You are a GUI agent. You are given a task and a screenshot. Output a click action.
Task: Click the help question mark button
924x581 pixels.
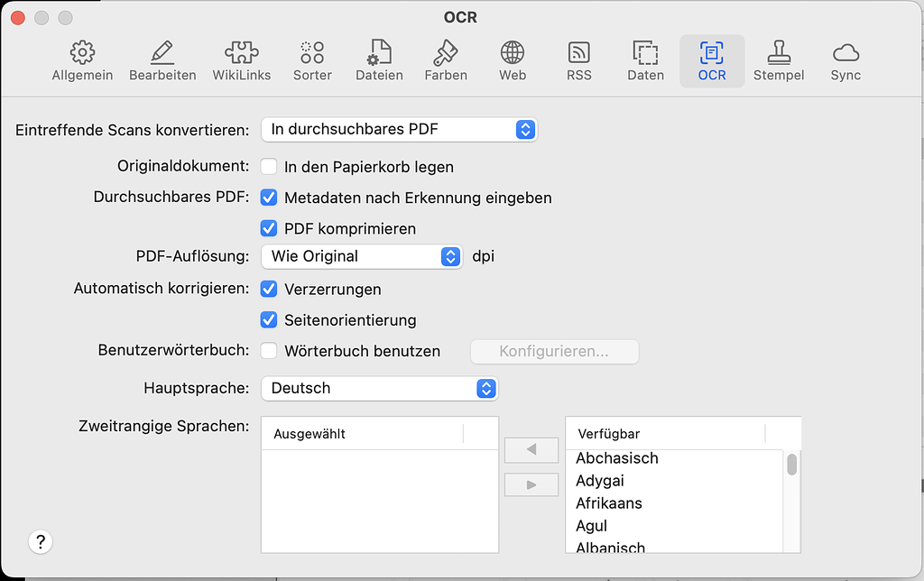tap(41, 541)
